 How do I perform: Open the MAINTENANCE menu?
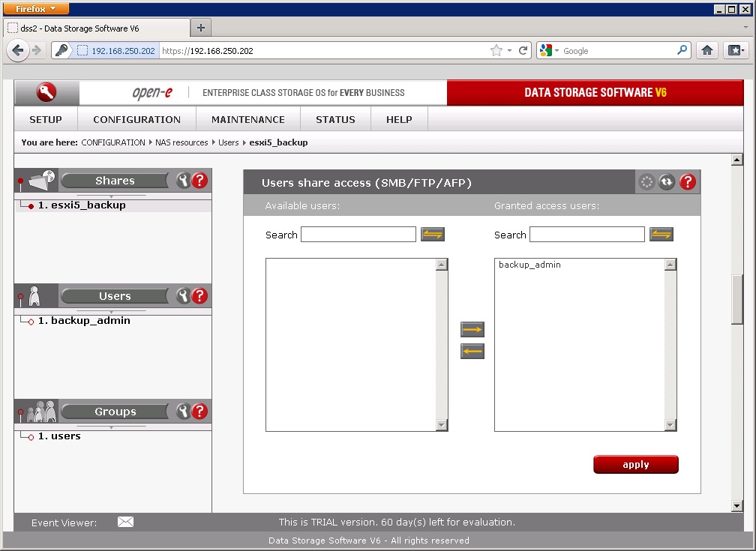click(248, 119)
